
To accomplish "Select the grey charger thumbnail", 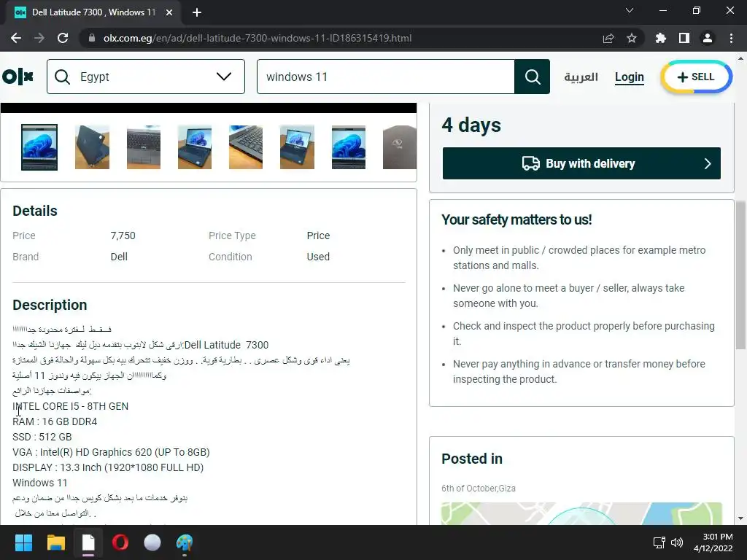I will coord(400,147).
